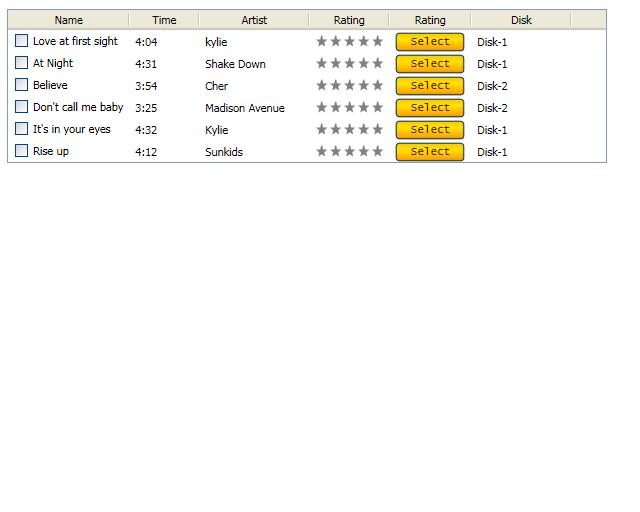The height and width of the screenshot is (512, 640).
Task: Click the star Rating column header
Action: pyautogui.click(x=349, y=20)
